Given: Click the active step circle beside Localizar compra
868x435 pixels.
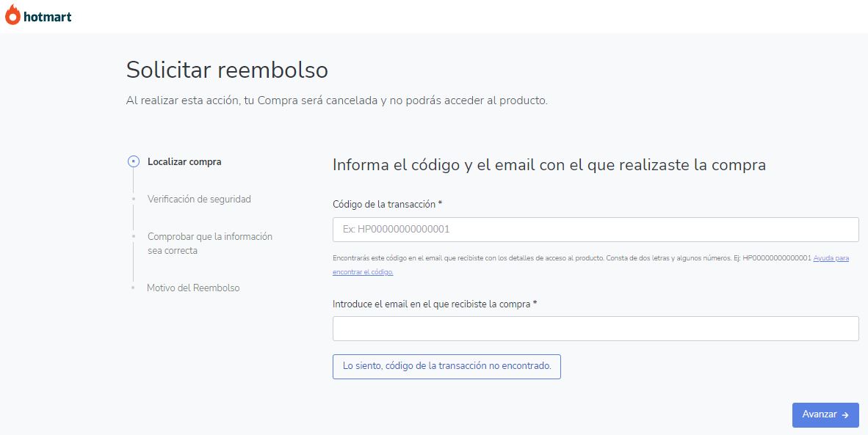Looking at the screenshot, I should coord(133,162).
